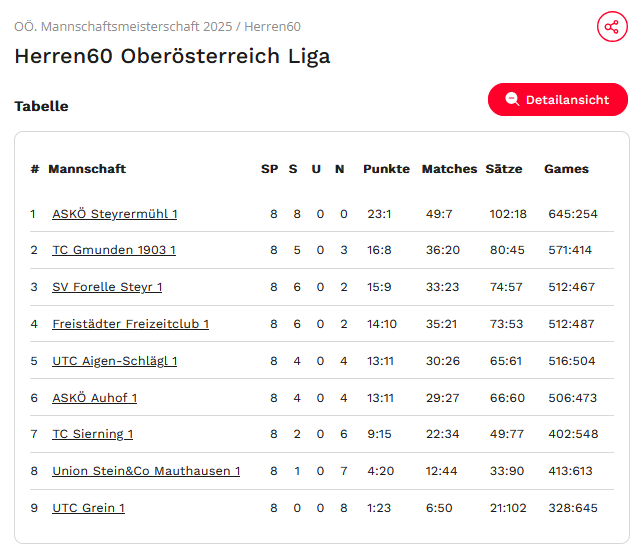The width and height of the screenshot is (642, 558).
Task: Select SV Forelle Steyr 1 team
Action: coord(107,287)
